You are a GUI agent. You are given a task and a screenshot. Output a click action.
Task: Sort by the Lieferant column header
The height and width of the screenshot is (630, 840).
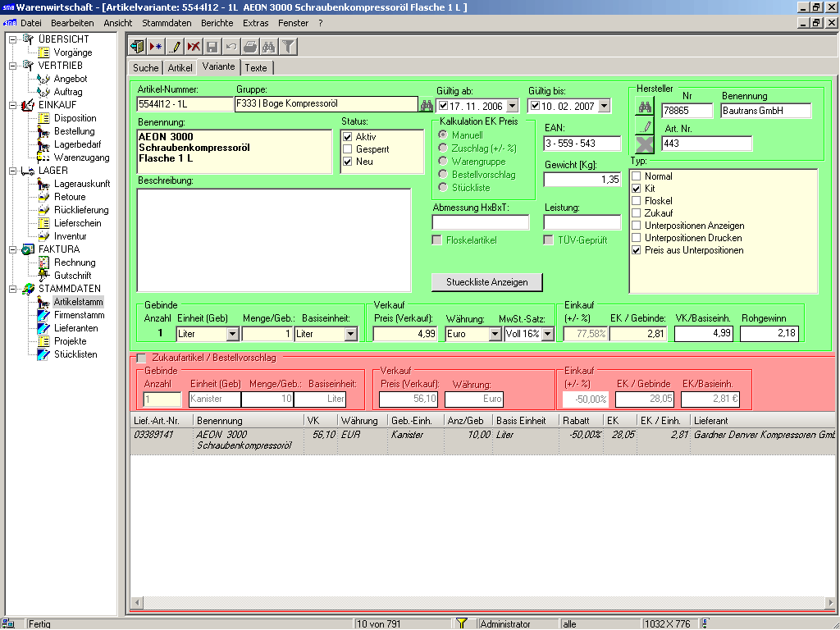coord(762,421)
